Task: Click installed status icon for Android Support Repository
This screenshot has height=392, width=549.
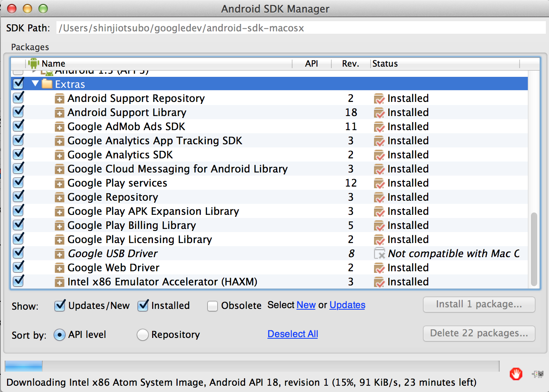Action: (379, 99)
